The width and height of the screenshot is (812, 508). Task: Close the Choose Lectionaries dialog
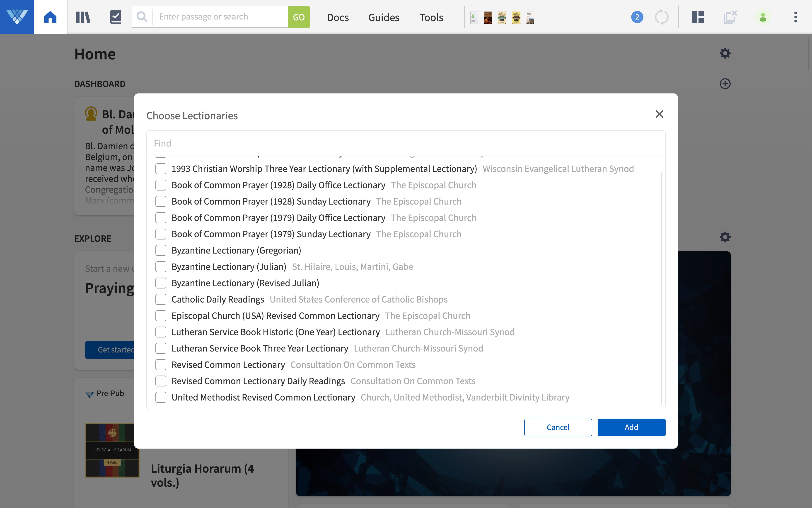pyautogui.click(x=659, y=114)
